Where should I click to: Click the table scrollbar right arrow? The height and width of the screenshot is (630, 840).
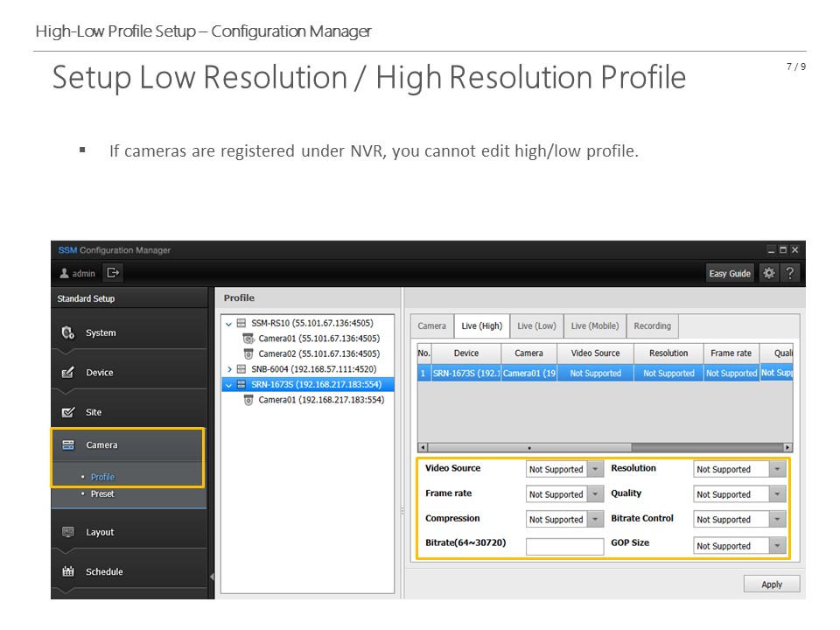click(787, 447)
